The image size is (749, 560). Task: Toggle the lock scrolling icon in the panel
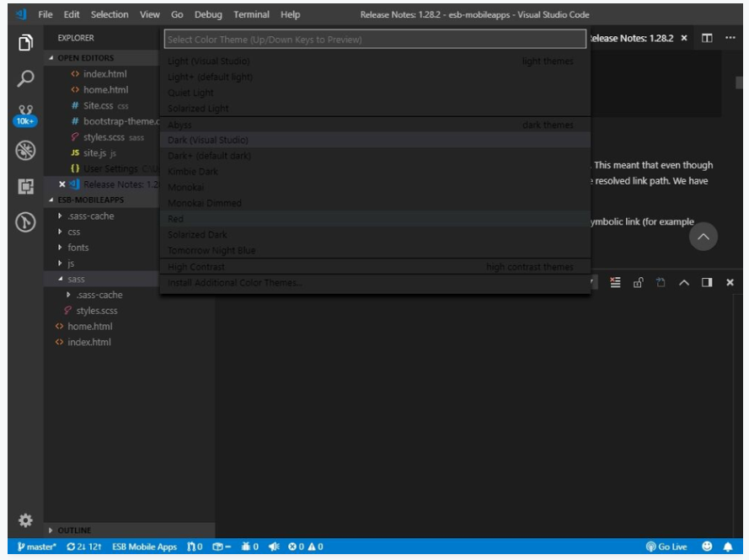pyautogui.click(x=638, y=282)
